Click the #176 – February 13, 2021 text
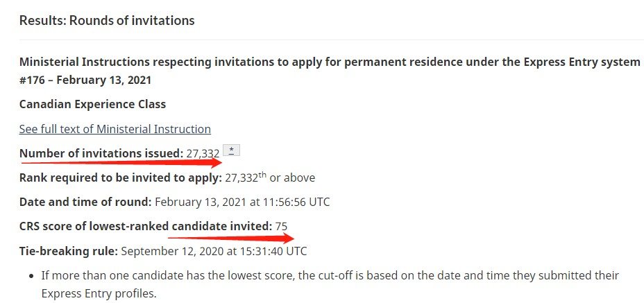 [85, 80]
